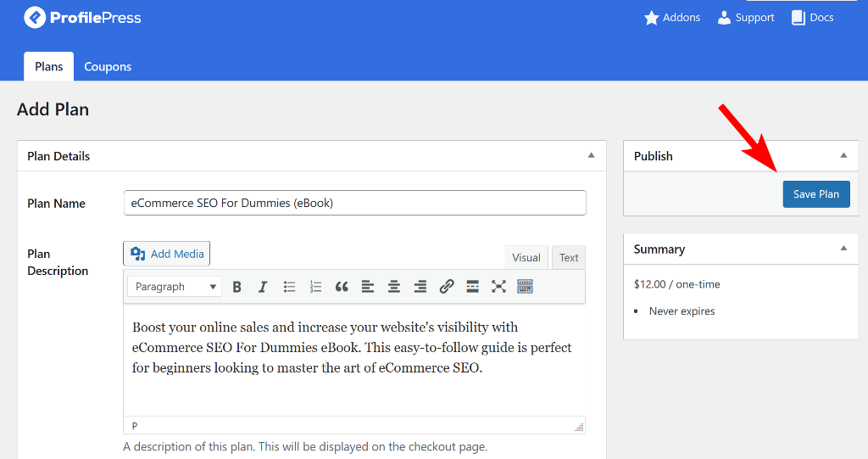Open the Paragraph format dropdown
Image resolution: width=868 pixels, height=459 pixels.
(x=175, y=287)
